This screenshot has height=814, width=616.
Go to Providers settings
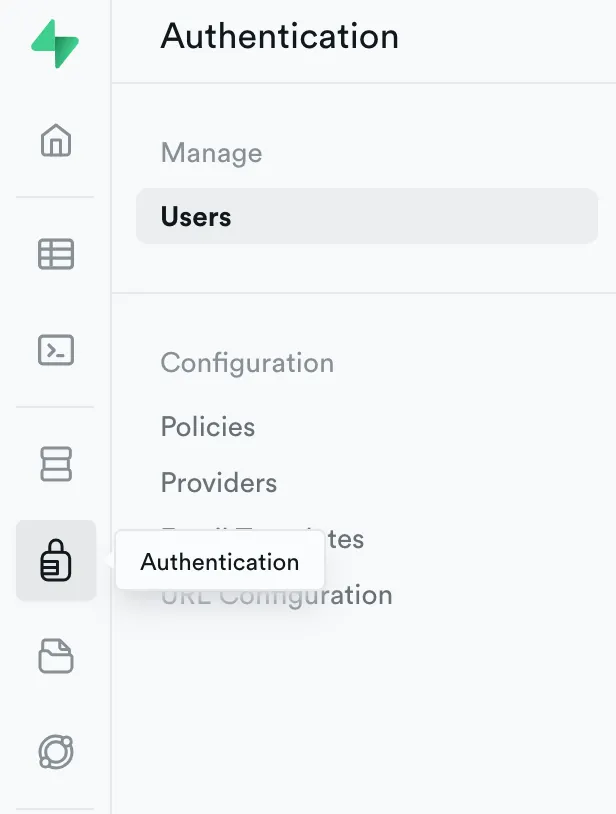(219, 483)
